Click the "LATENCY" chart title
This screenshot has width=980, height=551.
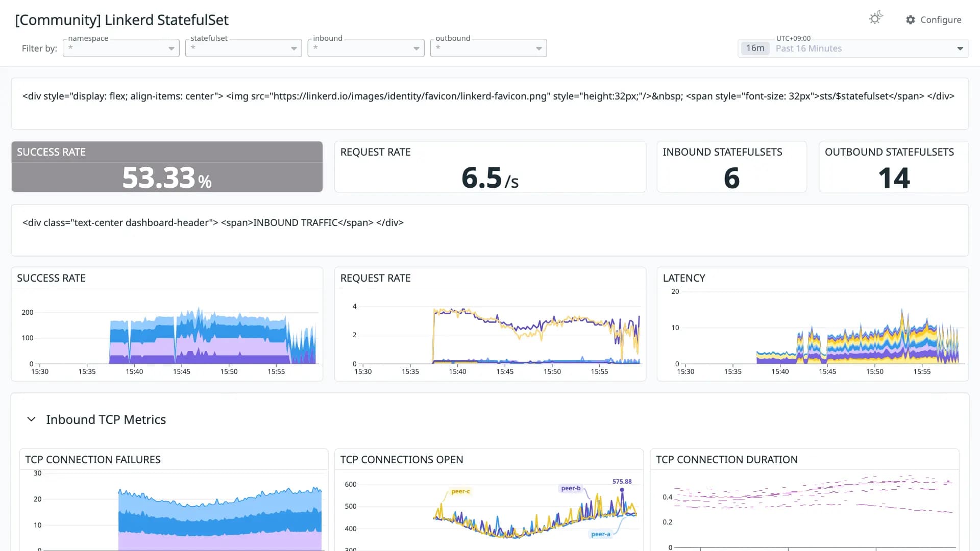pos(684,278)
